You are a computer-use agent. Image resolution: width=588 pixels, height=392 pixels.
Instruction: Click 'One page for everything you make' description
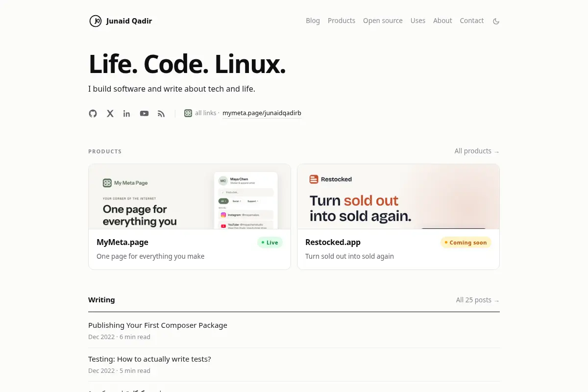click(x=150, y=256)
